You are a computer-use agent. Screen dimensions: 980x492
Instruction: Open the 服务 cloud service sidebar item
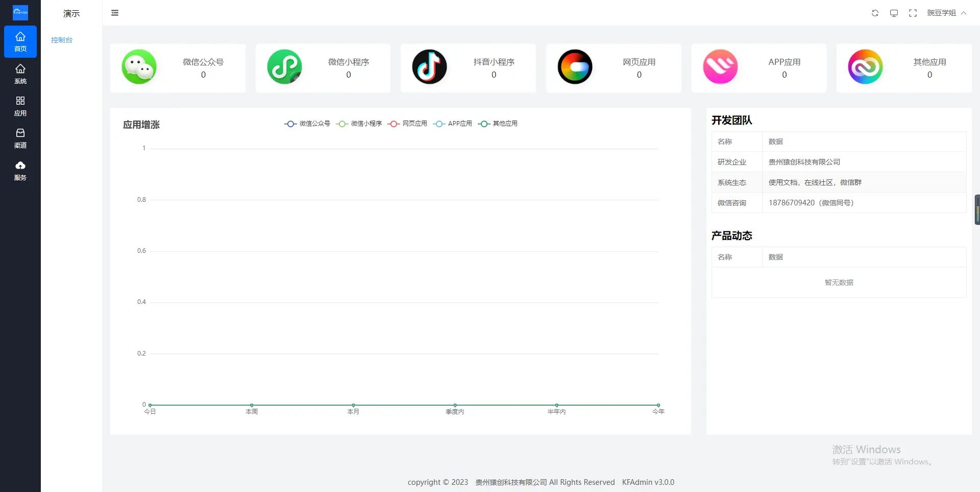point(20,171)
